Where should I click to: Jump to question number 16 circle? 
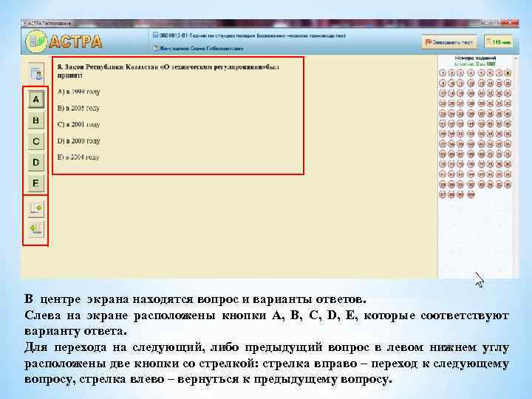508,83
